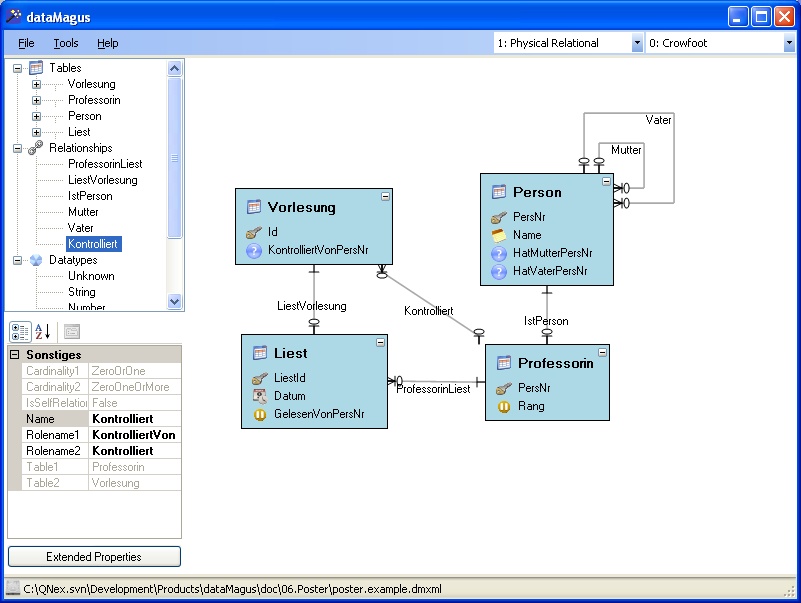Collapse the Sonstiges property category
Screen dimensions: 801x603
15,355
